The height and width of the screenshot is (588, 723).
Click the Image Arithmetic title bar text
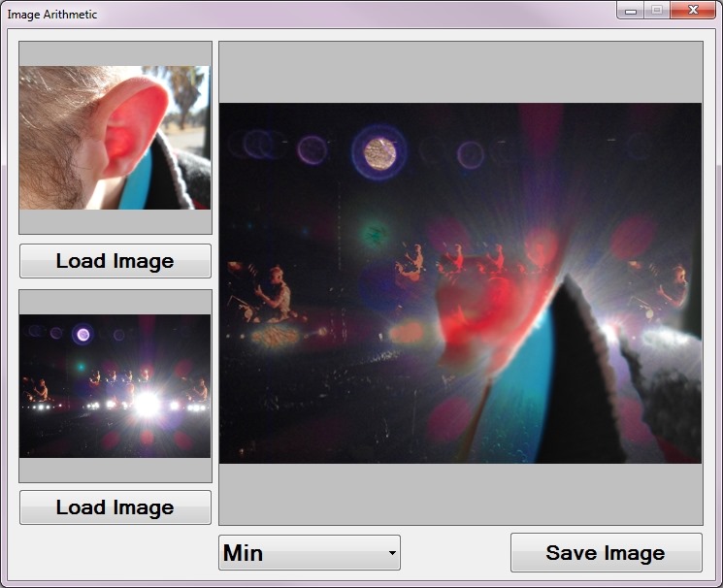tap(52, 15)
